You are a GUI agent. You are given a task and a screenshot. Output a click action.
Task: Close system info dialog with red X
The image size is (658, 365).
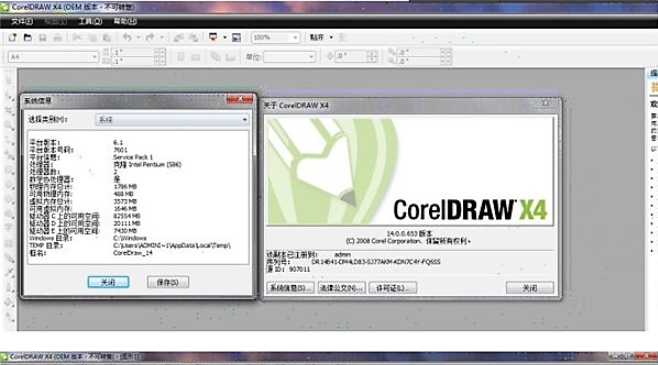(240, 99)
